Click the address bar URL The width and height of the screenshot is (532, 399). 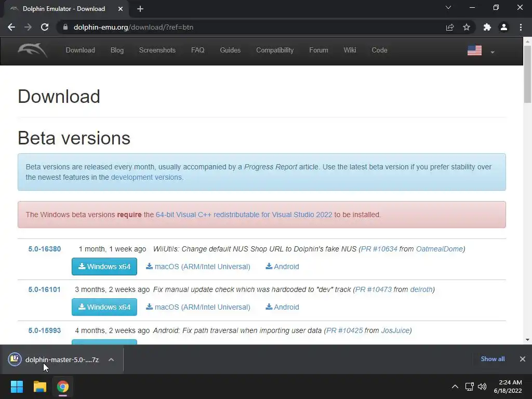point(134,27)
